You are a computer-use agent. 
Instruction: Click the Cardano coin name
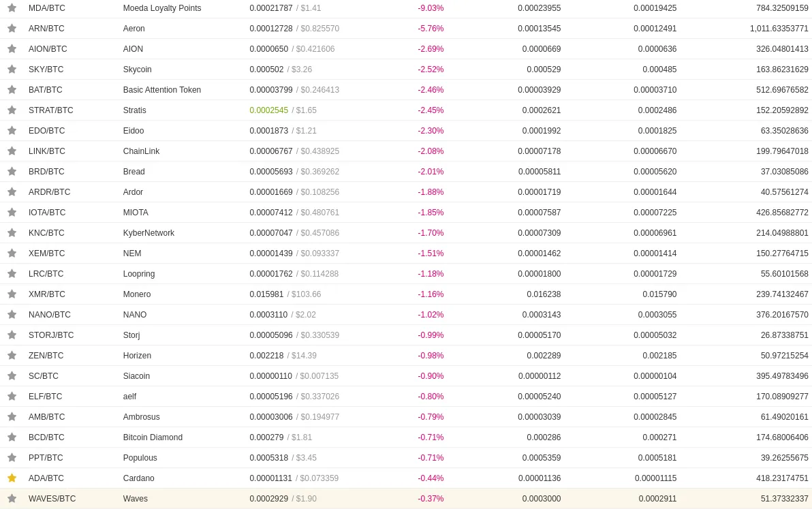pyautogui.click(x=139, y=478)
